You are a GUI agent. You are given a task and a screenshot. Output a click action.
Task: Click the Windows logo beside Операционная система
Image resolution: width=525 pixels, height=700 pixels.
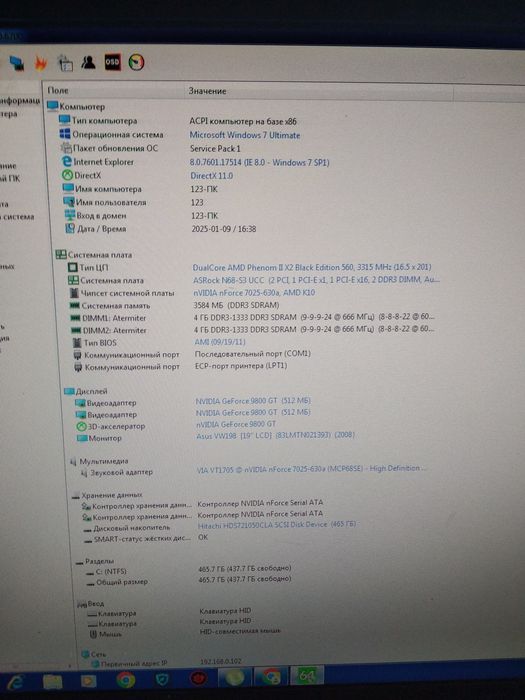[65, 133]
